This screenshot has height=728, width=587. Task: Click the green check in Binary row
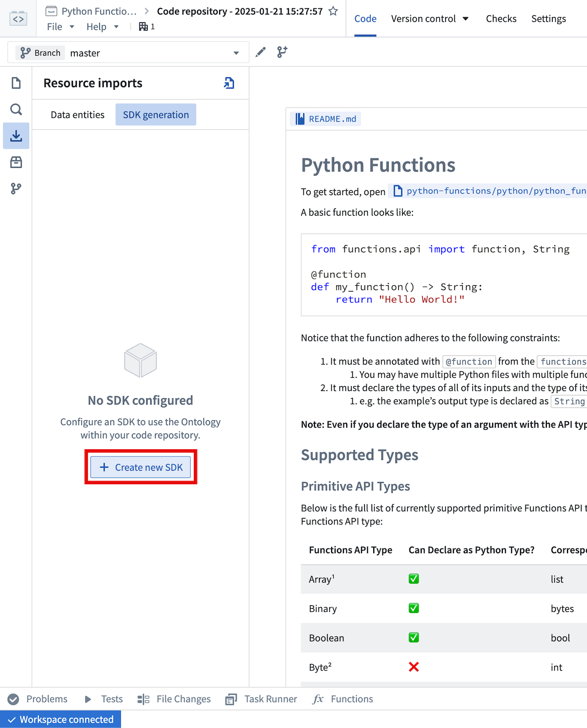pos(414,608)
